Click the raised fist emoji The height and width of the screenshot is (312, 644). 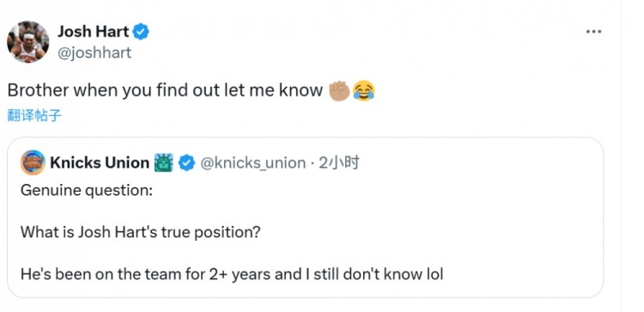[339, 90]
